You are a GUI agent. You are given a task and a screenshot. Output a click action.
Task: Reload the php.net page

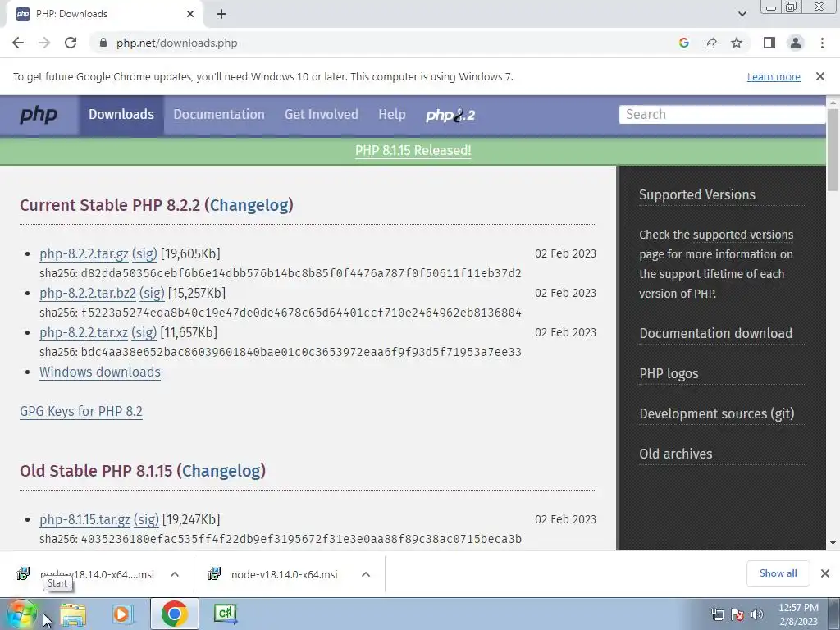tap(71, 43)
